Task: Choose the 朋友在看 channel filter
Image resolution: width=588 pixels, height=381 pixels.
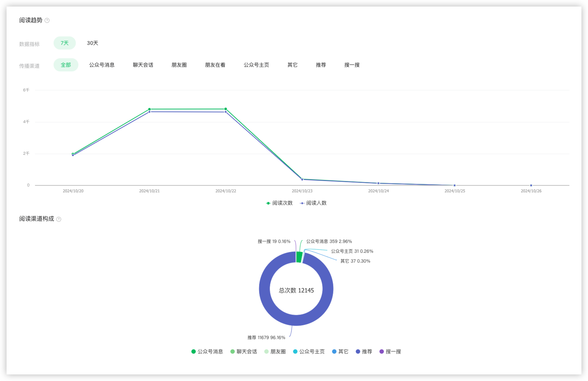Action: point(215,65)
